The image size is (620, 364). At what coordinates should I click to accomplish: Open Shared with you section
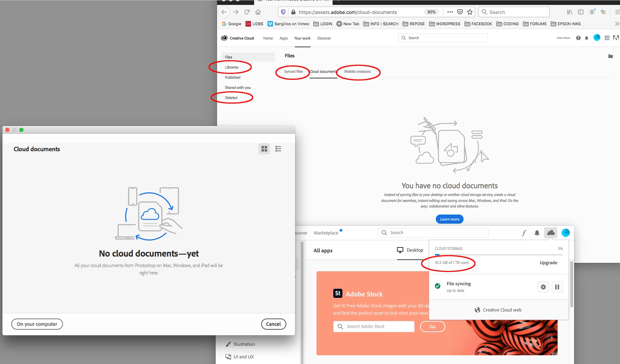point(238,87)
